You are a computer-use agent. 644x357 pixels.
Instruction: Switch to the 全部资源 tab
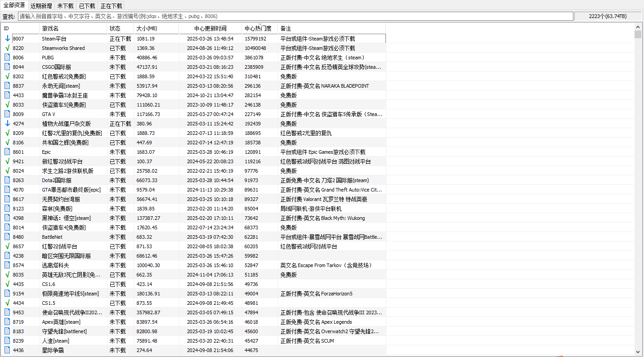point(14,5)
